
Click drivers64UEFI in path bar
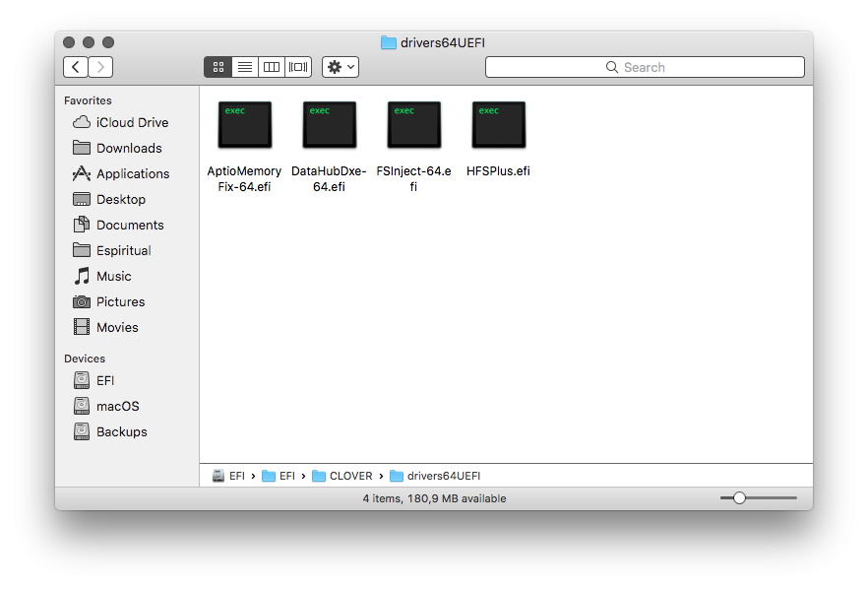pos(435,476)
